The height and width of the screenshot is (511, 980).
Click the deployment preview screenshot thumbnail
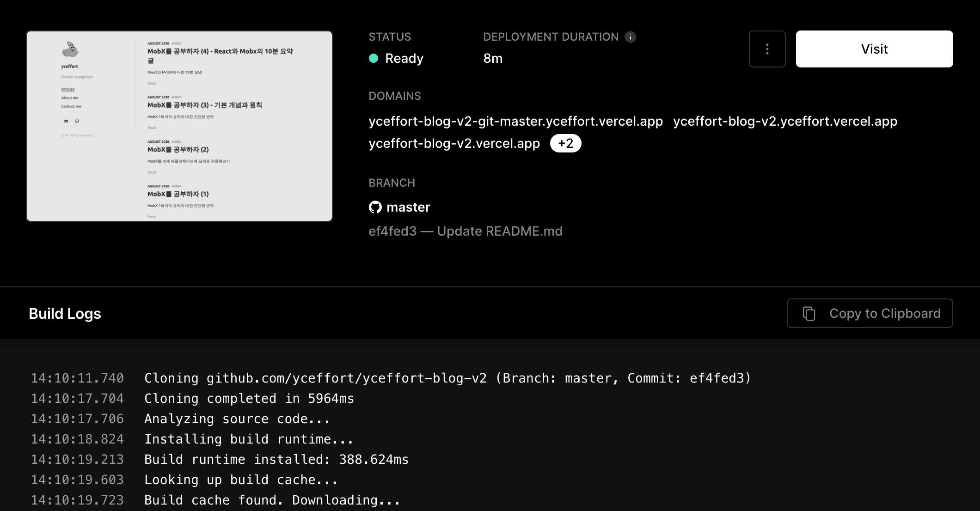179,126
